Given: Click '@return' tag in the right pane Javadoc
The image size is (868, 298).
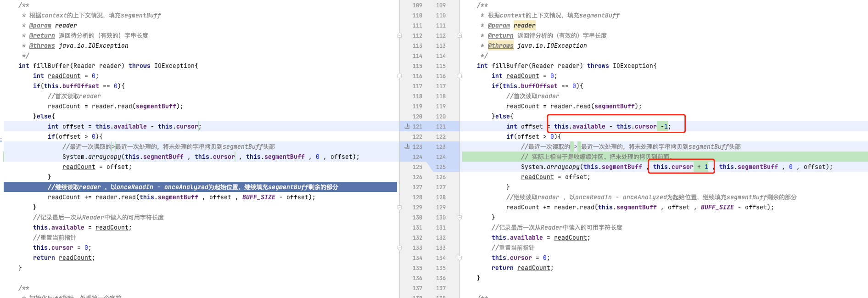Looking at the screenshot, I should click(x=501, y=35).
